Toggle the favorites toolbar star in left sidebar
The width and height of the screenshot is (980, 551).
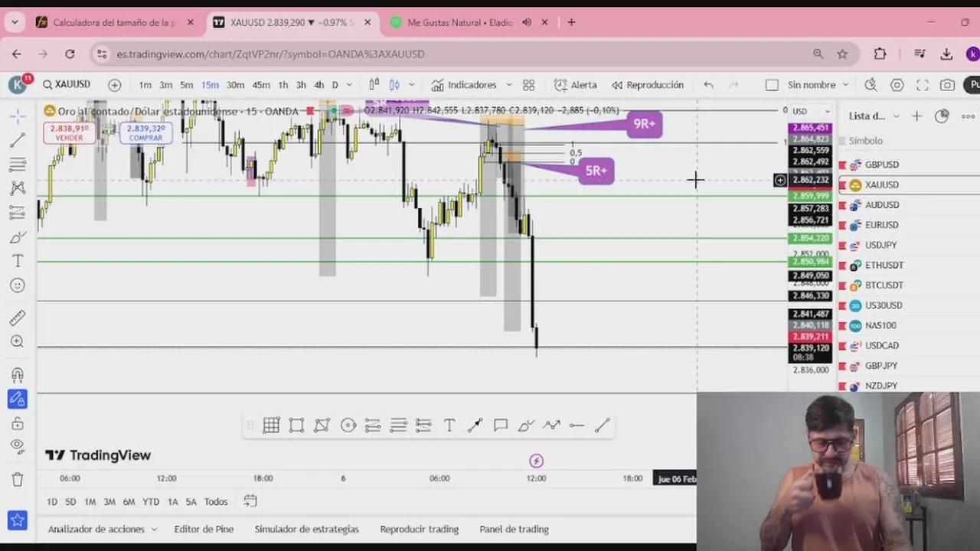(18, 520)
